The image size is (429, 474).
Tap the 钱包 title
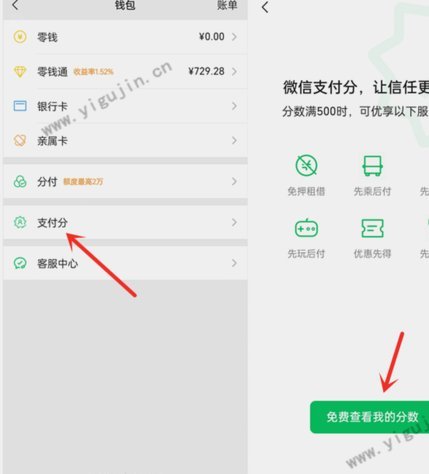pos(125,5)
